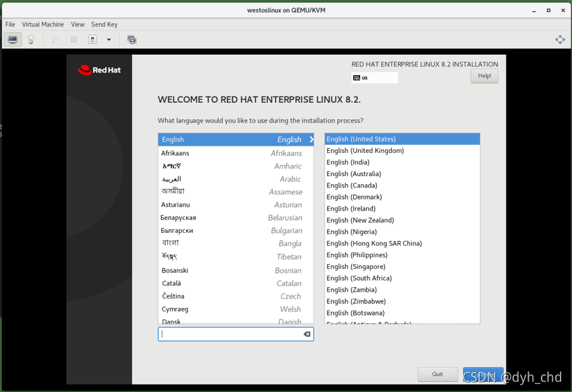Screen dimensions: 572x392
Task: Choose English (India) locale
Action: [x=402, y=162]
